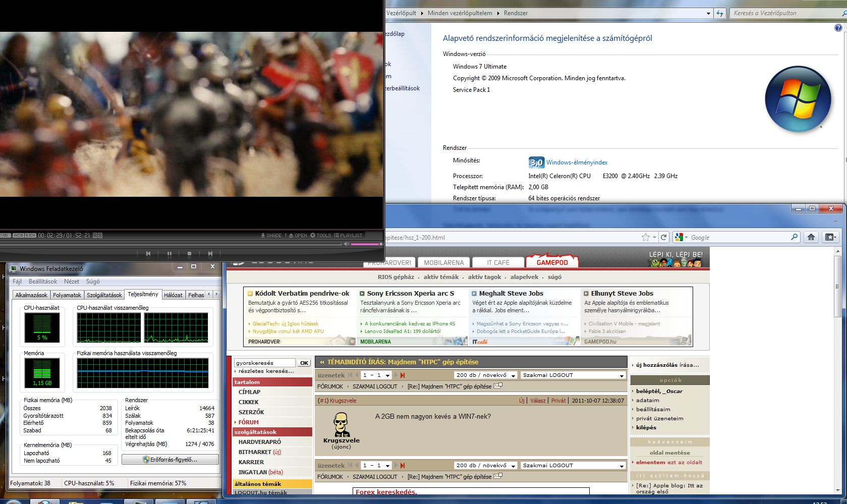This screenshot has height=504, width=847.
Task: Open the Nézet menu in Task Manager
Action: coord(72,282)
